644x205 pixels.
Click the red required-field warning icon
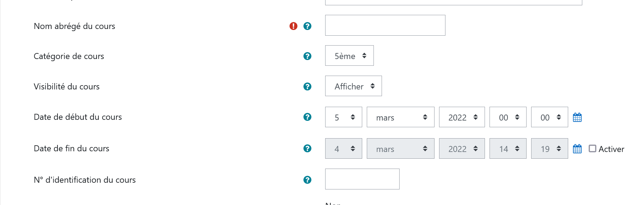tap(293, 26)
